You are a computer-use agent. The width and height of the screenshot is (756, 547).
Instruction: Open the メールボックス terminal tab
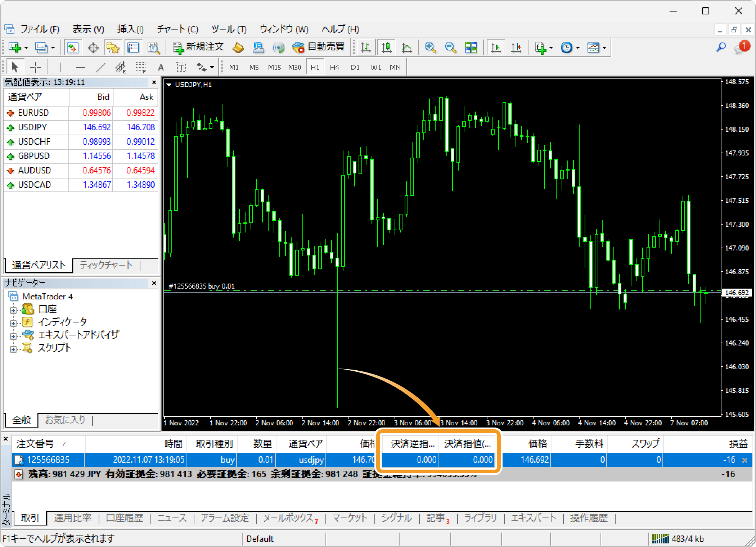[x=291, y=518]
